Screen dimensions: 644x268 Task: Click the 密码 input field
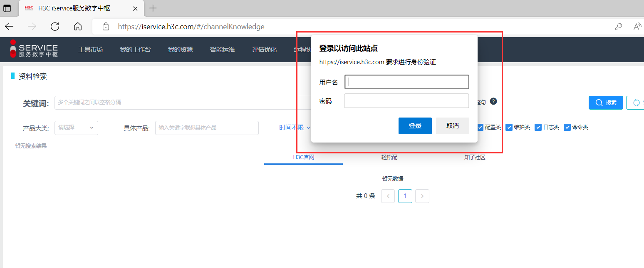(x=406, y=101)
